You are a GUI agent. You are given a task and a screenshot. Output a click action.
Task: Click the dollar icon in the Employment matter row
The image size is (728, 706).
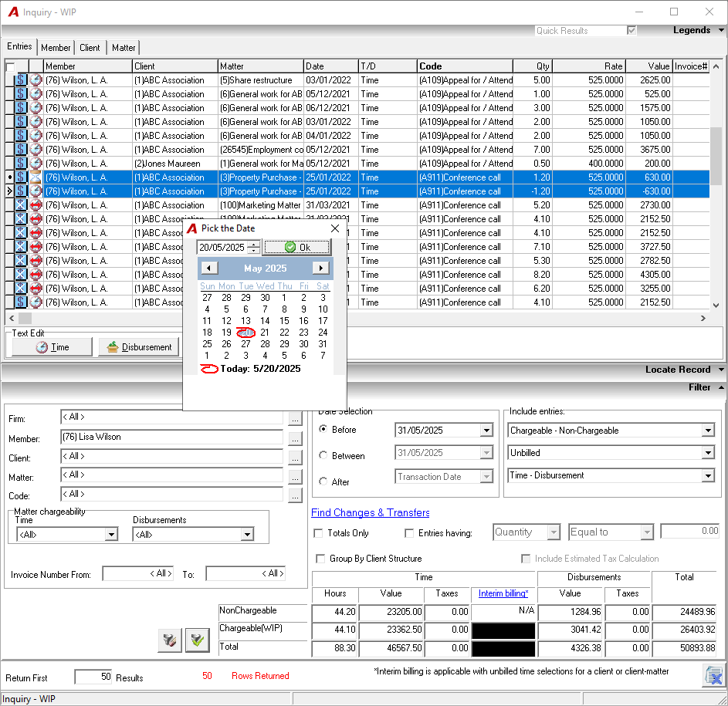click(21, 150)
